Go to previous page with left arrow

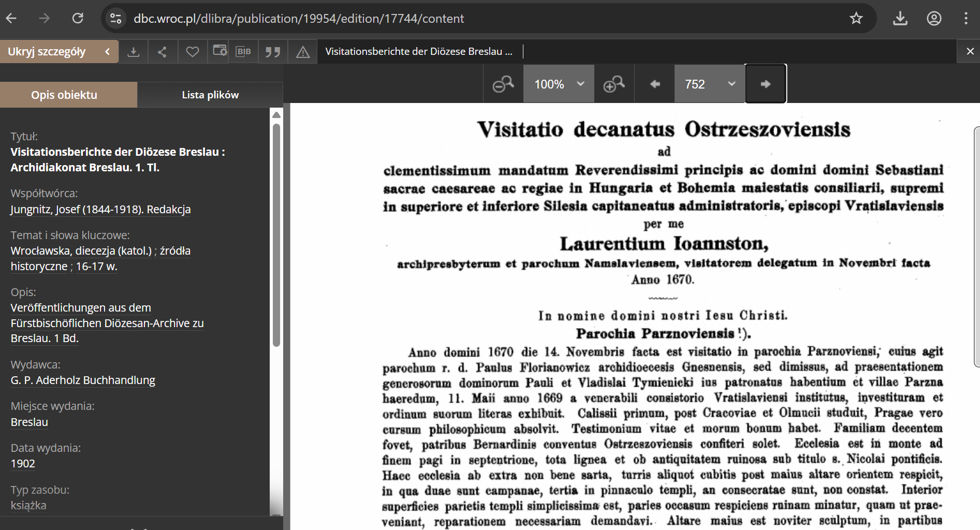pyautogui.click(x=655, y=84)
